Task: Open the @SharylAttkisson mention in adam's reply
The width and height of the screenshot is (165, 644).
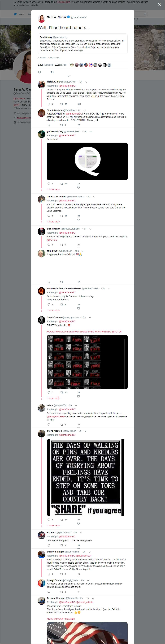Action: click(56, 417)
